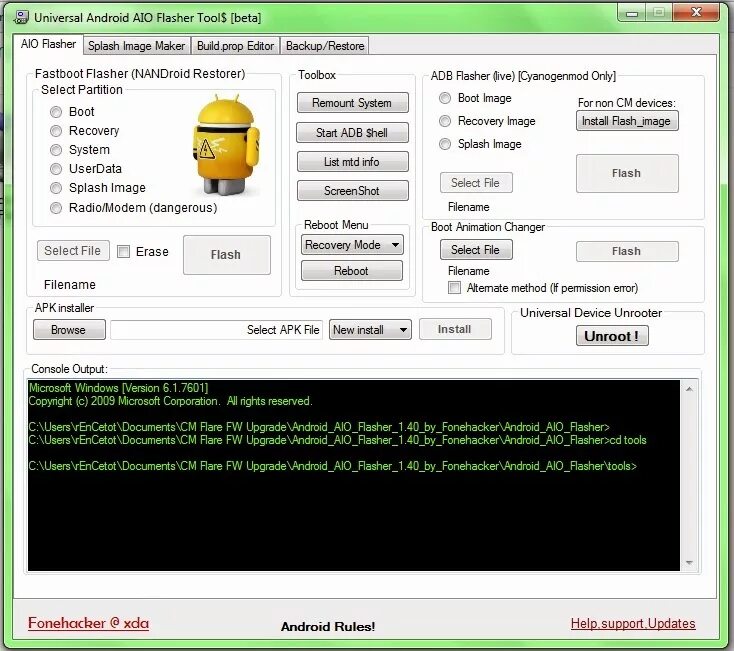Screen dimensions: 734x651
Task: Select Splash Image in ADB Flasher
Action: 445,144
